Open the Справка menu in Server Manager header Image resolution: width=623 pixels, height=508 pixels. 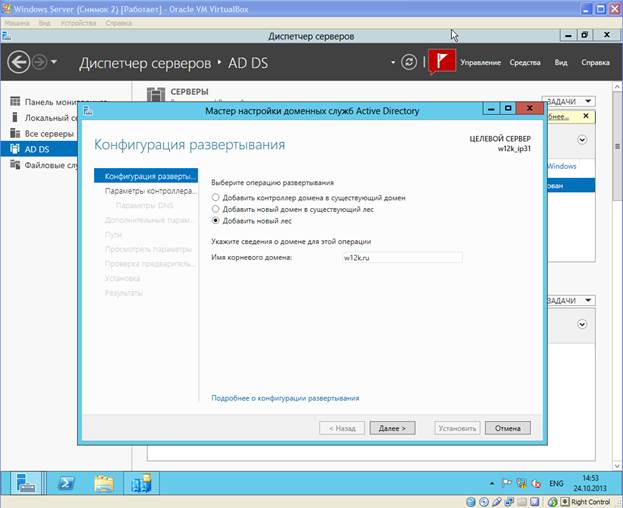[595, 62]
